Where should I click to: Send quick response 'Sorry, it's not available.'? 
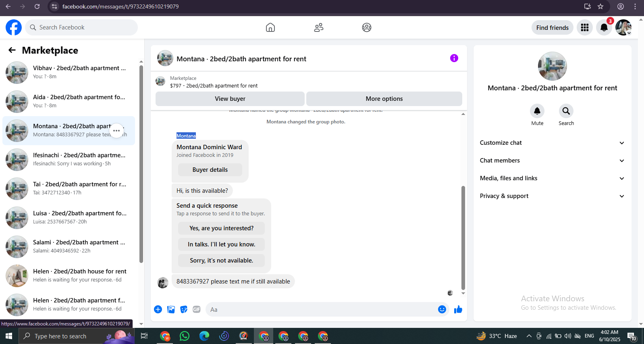point(221,261)
